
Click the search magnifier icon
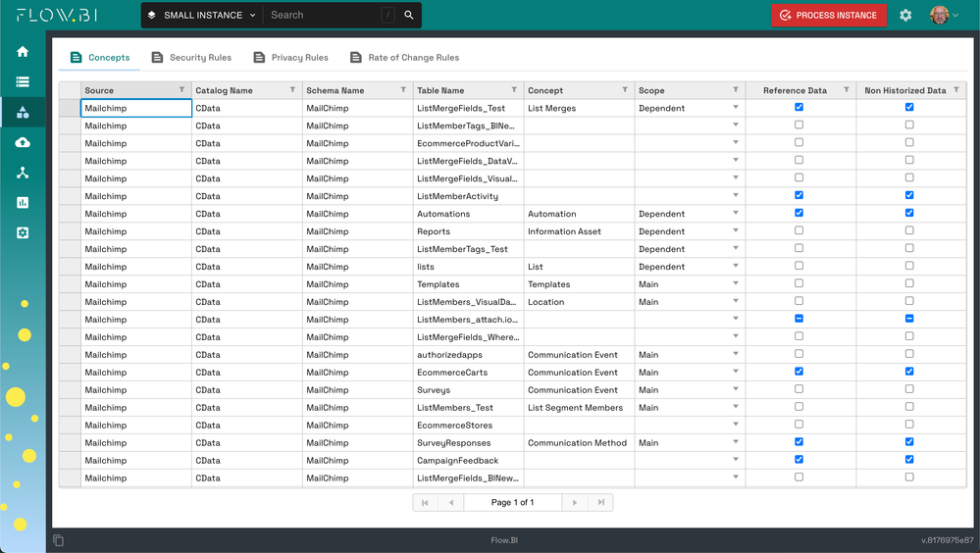409,15
